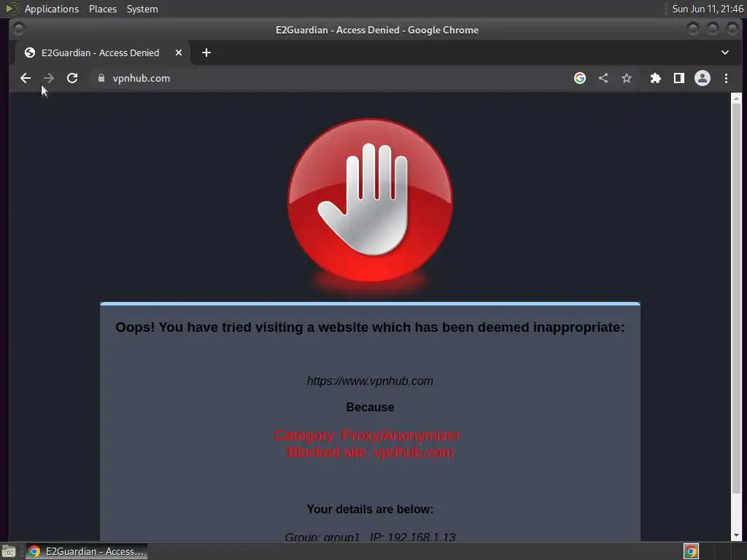
Task: Click the vertical scrollbar thumb
Action: point(736,298)
